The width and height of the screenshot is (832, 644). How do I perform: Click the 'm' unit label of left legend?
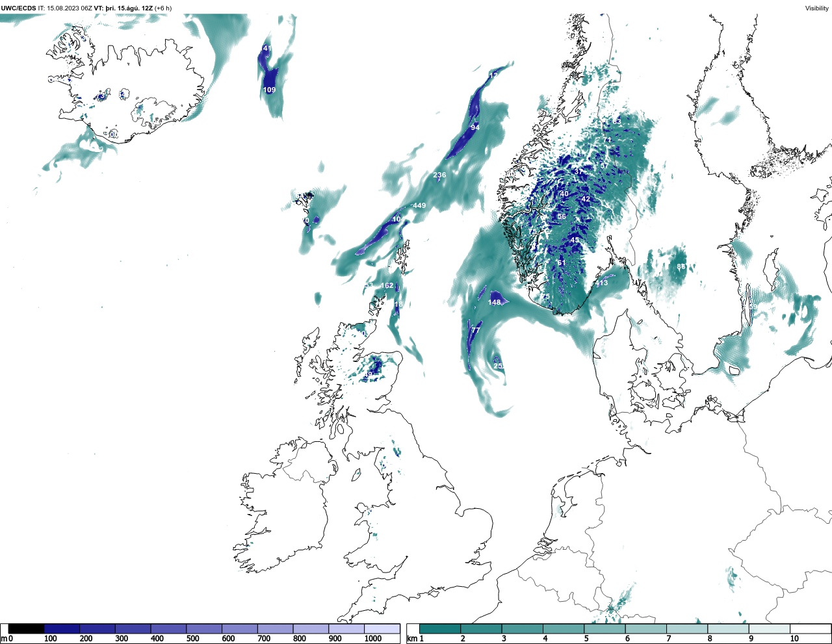pos(4,639)
